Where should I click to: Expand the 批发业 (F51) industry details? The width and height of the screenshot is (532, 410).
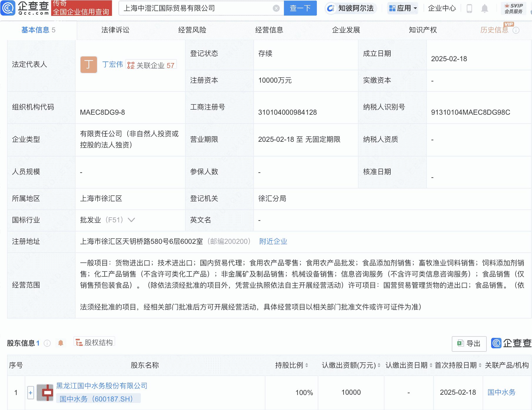tap(132, 220)
